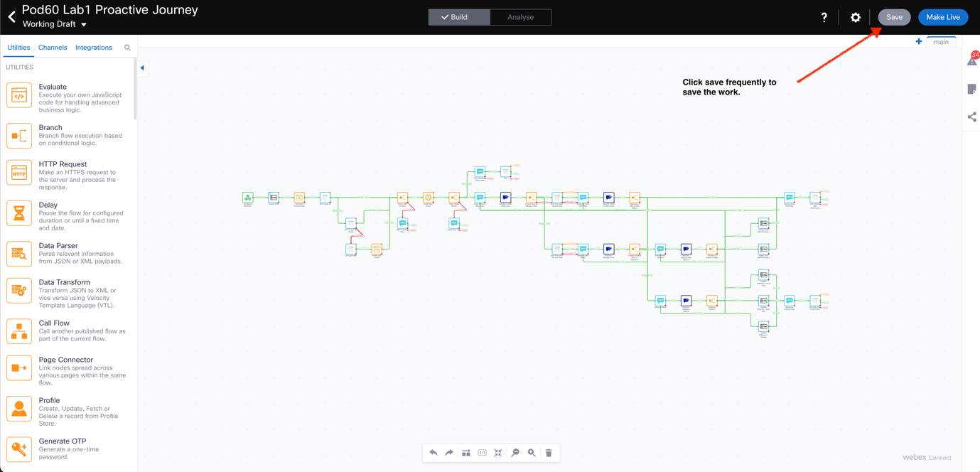Viewport: 980px width, 472px height.
Task: Open the Channels tab
Action: (53, 48)
